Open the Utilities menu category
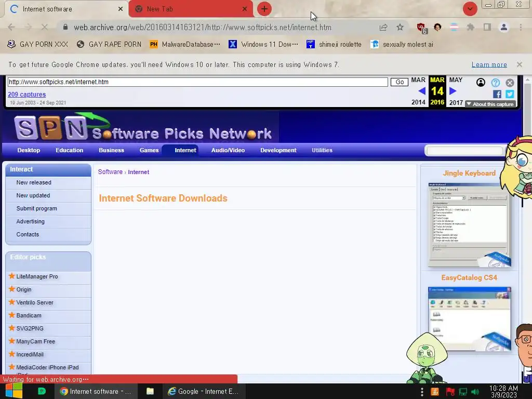The width and height of the screenshot is (532, 399). 322,150
